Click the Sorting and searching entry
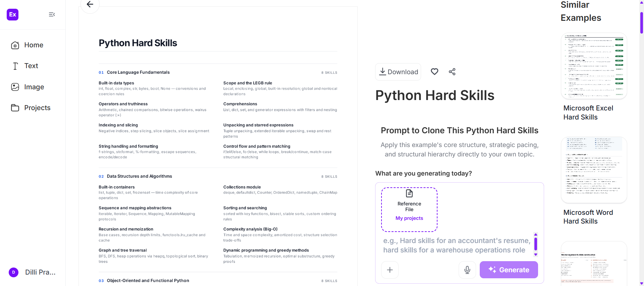644x286 pixels. coord(245,208)
